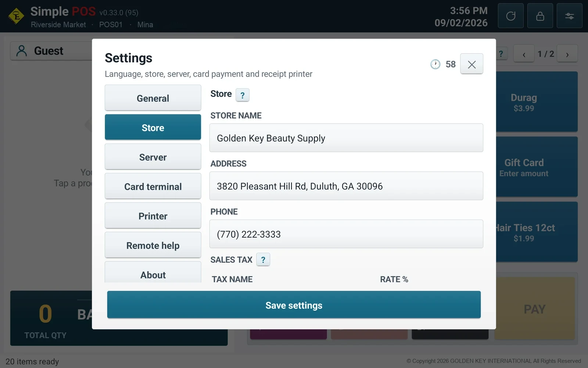Click the 1 / 2 page indicator

point(546,54)
